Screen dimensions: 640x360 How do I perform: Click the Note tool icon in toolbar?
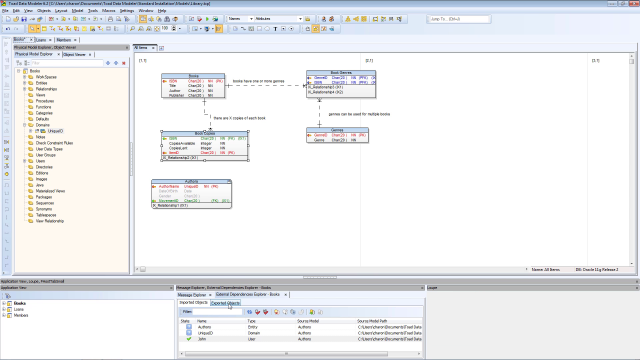(x=235, y=29)
